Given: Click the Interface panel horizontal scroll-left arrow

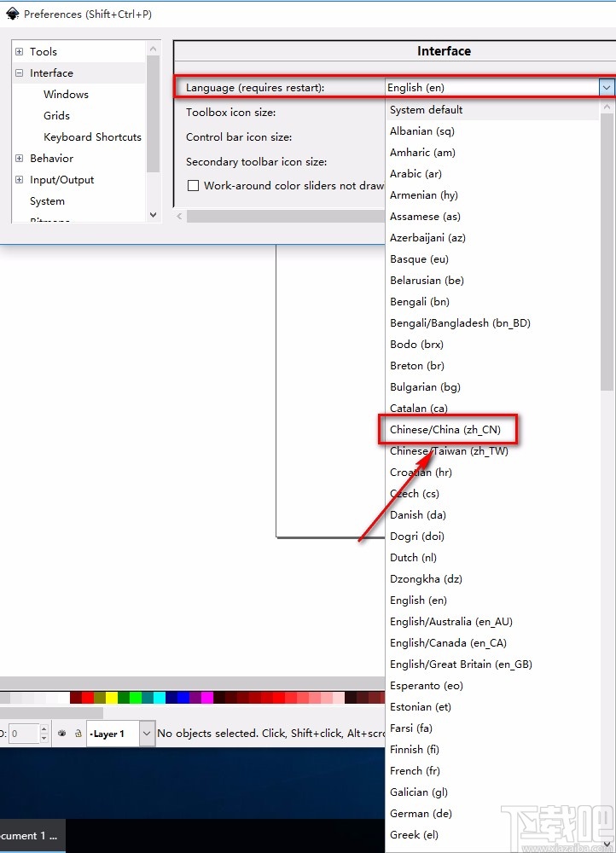Looking at the screenshot, I should (179, 216).
